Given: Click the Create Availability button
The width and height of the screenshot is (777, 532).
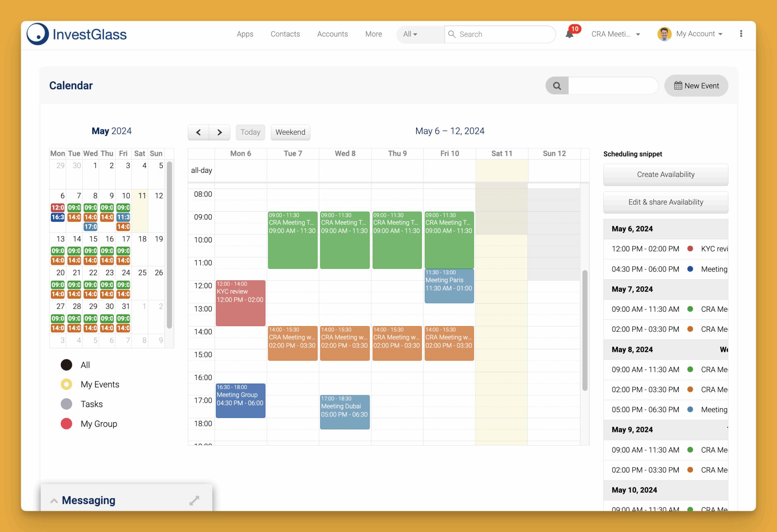Looking at the screenshot, I should point(665,174).
